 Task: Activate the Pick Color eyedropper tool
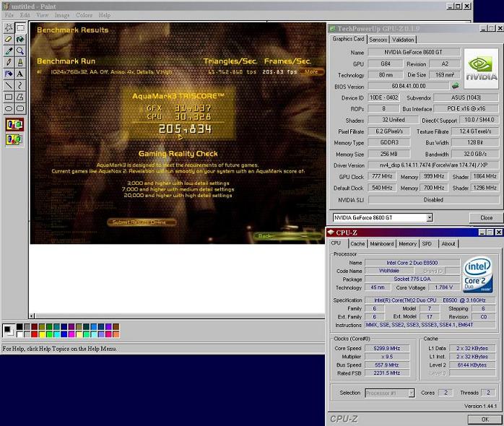click(x=9, y=51)
